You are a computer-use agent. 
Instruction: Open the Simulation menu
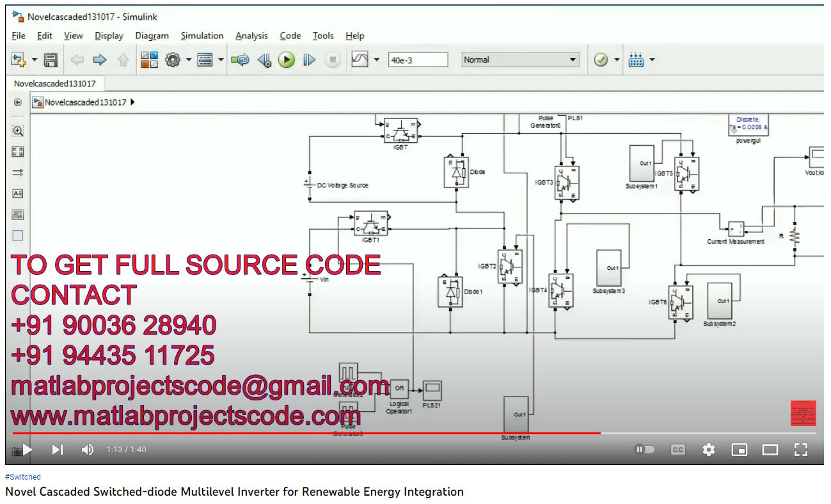202,36
